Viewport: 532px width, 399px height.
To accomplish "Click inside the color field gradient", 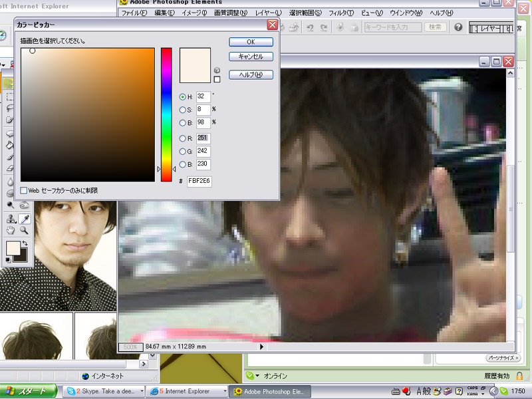I will pos(88,114).
